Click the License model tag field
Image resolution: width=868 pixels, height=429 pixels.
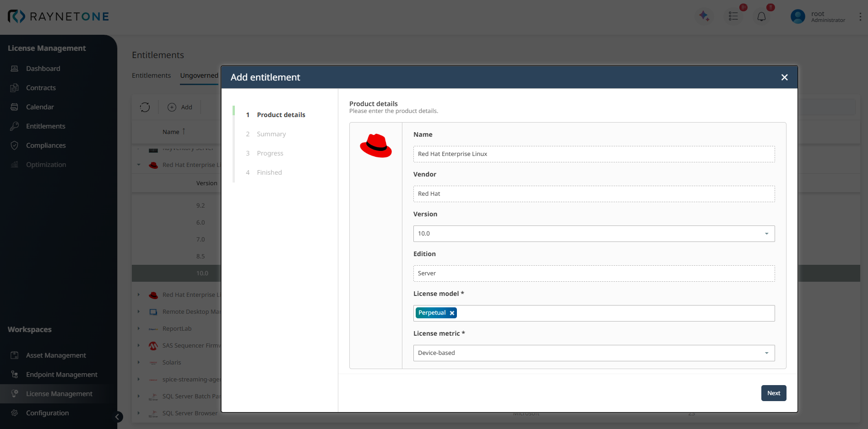(594, 313)
